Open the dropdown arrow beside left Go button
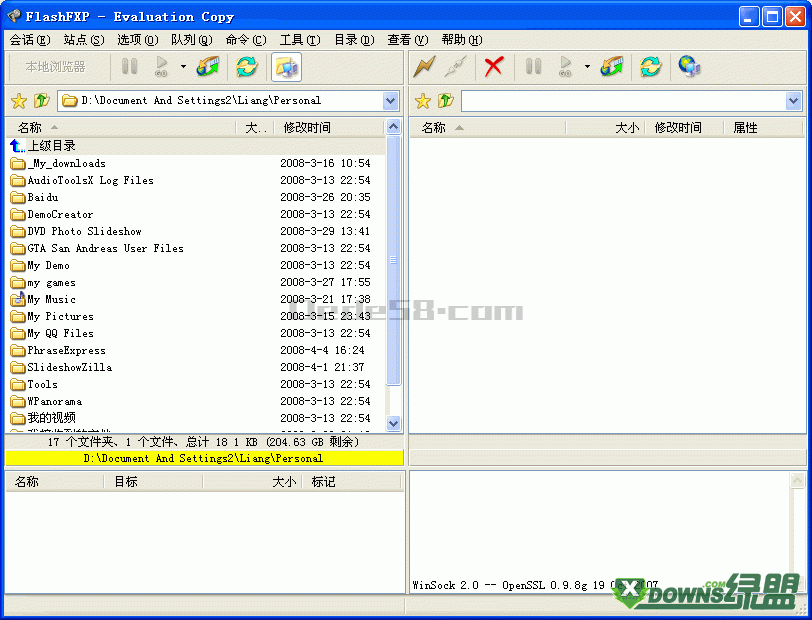 click(183, 67)
